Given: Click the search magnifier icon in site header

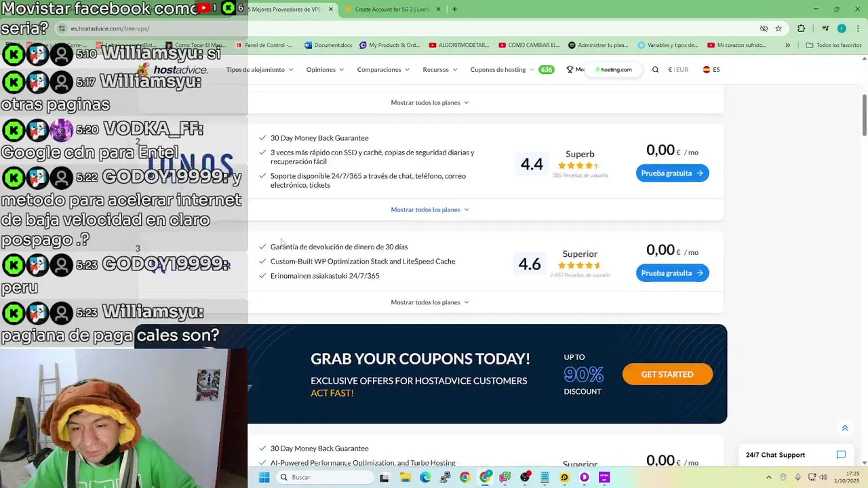Looking at the screenshot, I should pos(655,70).
